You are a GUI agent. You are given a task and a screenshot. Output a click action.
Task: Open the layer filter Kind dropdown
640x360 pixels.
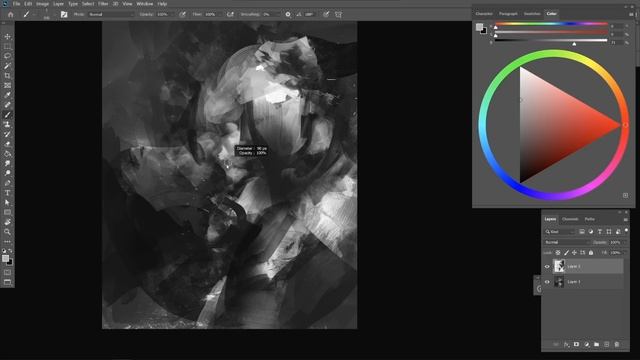(x=560, y=232)
